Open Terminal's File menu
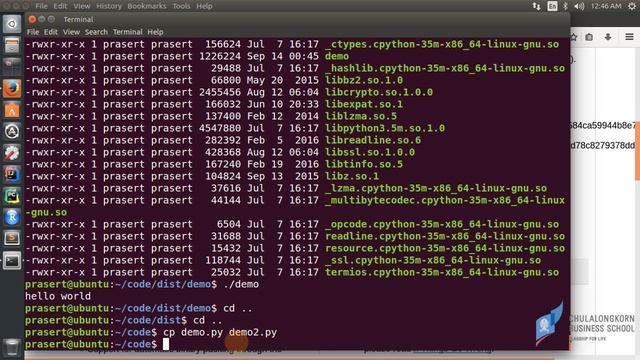 [33, 32]
